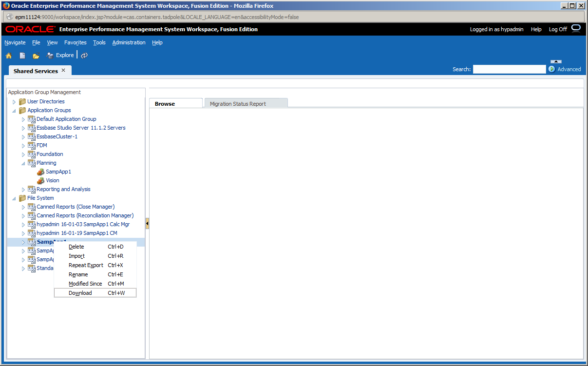
Task: Click the FDM group icon
Action: click(32, 145)
